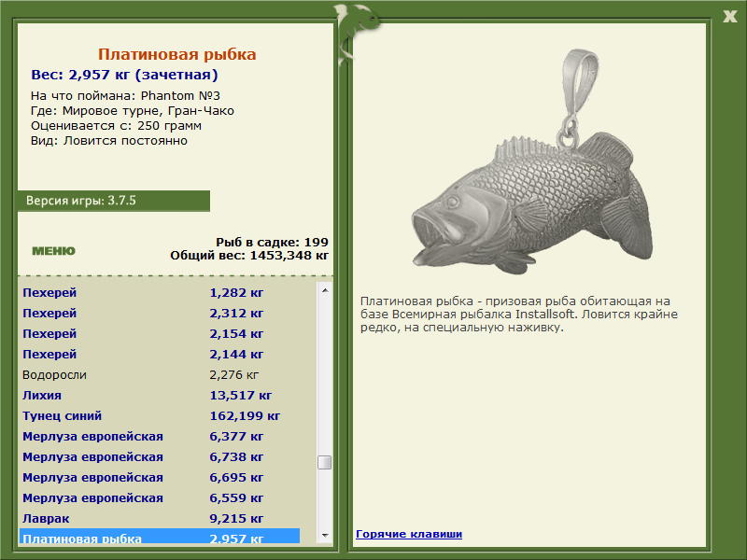Screen dimensions: 747x560
Task: Select Пехерей 1,282 кг in the list
Action: (x=160, y=292)
